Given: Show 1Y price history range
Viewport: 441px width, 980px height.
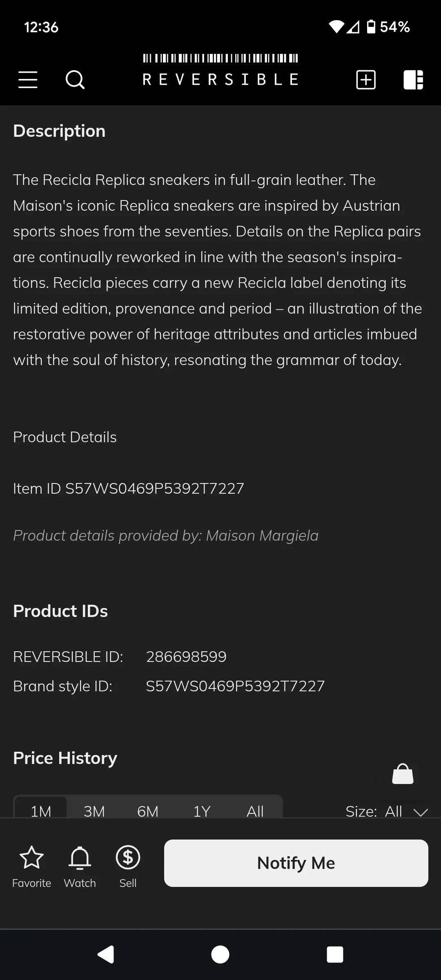Looking at the screenshot, I should [201, 810].
